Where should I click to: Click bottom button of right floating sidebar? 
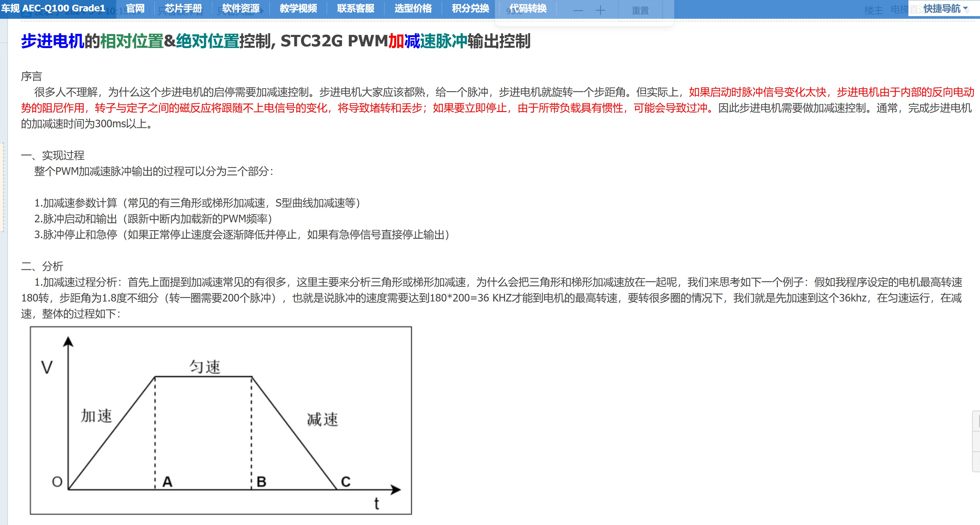[976, 462]
